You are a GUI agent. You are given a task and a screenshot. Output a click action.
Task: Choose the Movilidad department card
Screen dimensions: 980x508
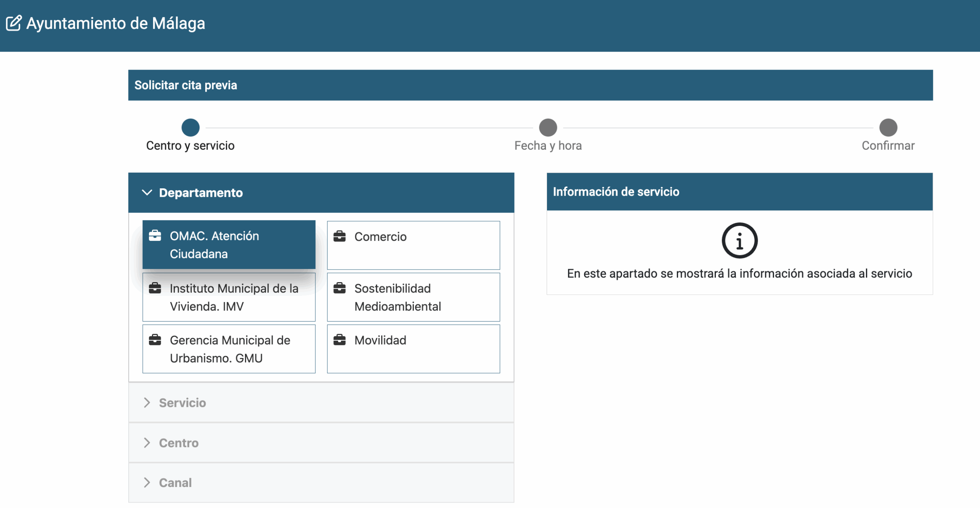(x=413, y=349)
